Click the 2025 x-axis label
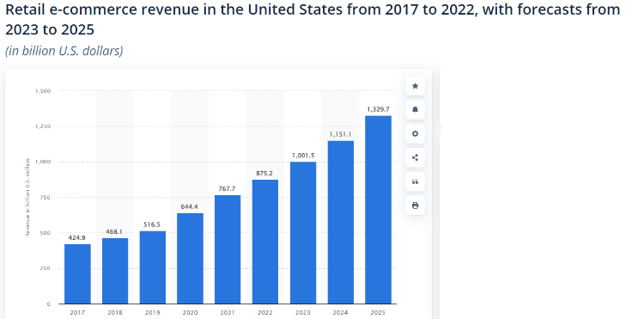Viewport: 644px width, 319px height. click(x=378, y=313)
